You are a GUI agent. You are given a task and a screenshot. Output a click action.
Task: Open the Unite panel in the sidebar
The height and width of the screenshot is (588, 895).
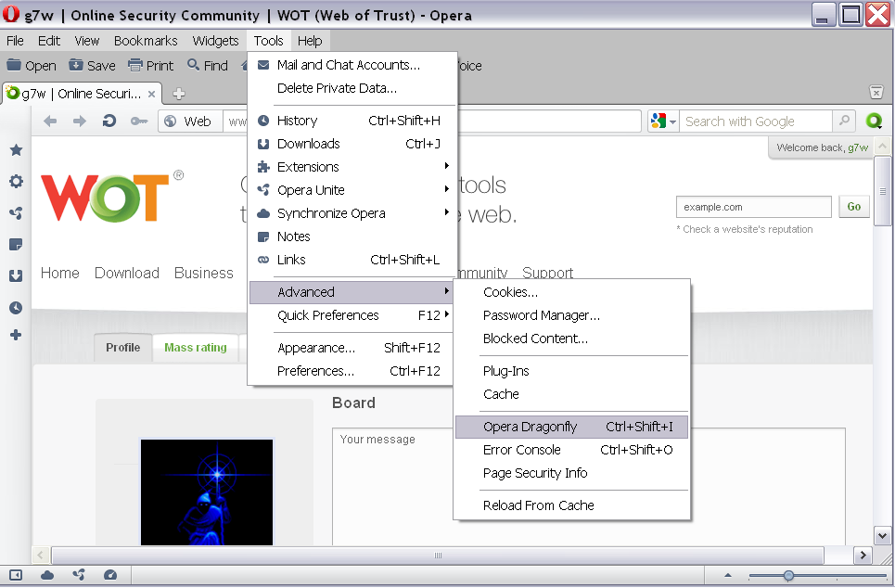point(16,213)
